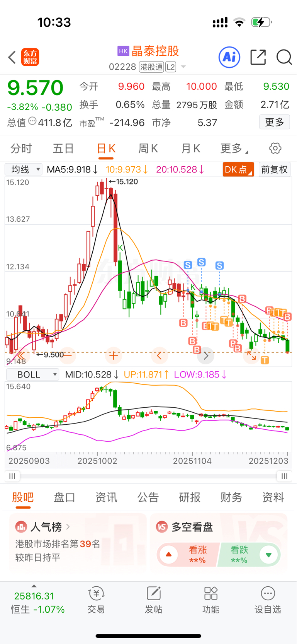Open 交易 trading icon
Screen dimensions: 297x644
tap(96, 600)
